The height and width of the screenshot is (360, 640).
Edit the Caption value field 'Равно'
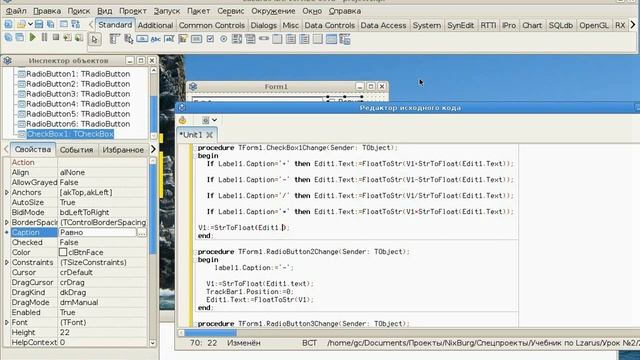pyautogui.click(x=97, y=232)
